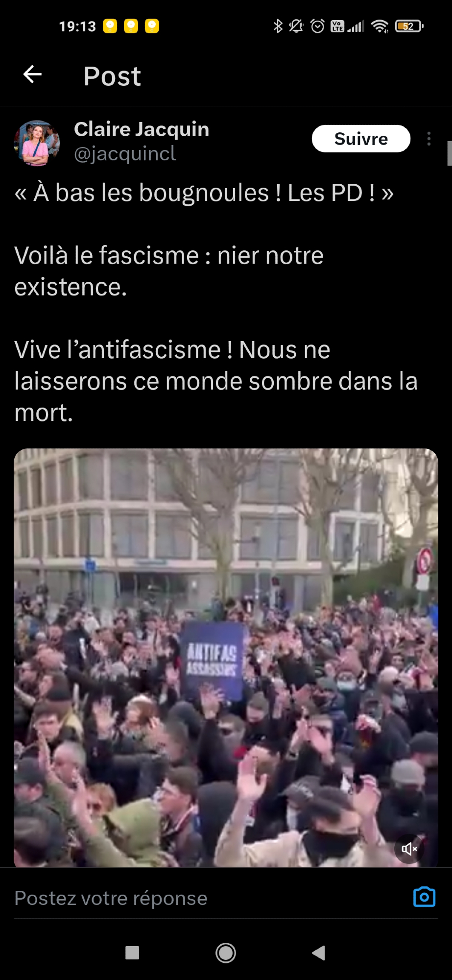Tap the Wi-Fi status icon
The height and width of the screenshot is (980, 452).
click(x=380, y=26)
